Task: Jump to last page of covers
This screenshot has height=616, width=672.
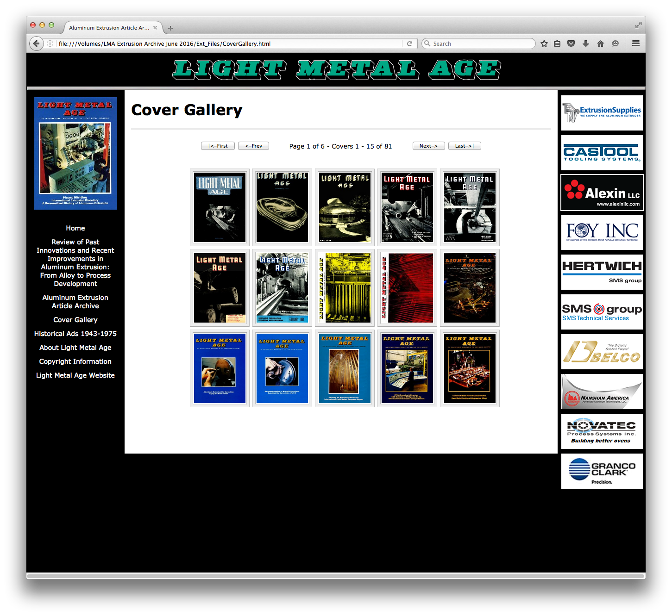Action: tap(465, 146)
